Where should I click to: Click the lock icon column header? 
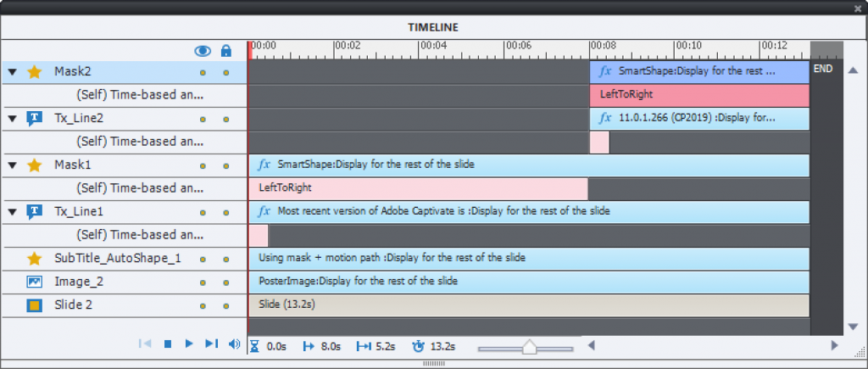226,51
